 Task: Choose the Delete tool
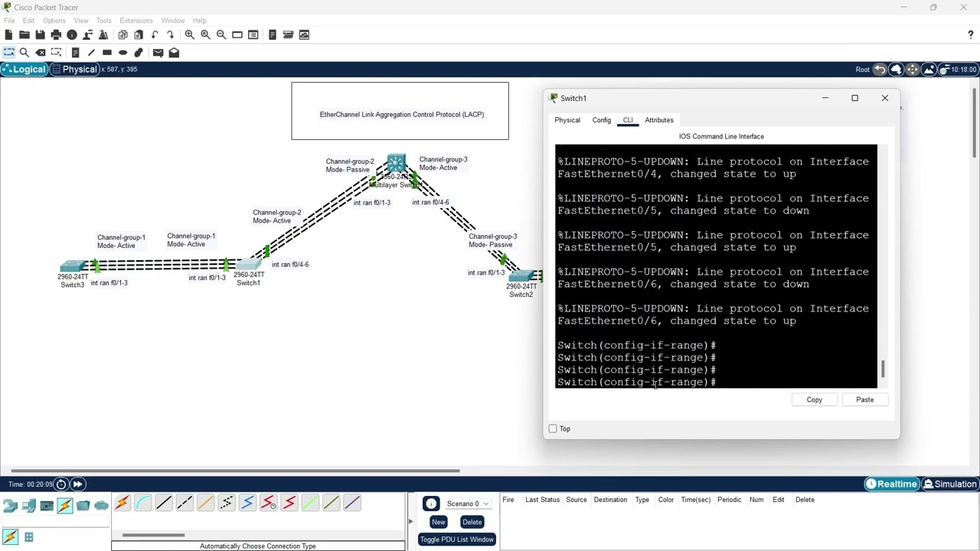tap(40, 53)
